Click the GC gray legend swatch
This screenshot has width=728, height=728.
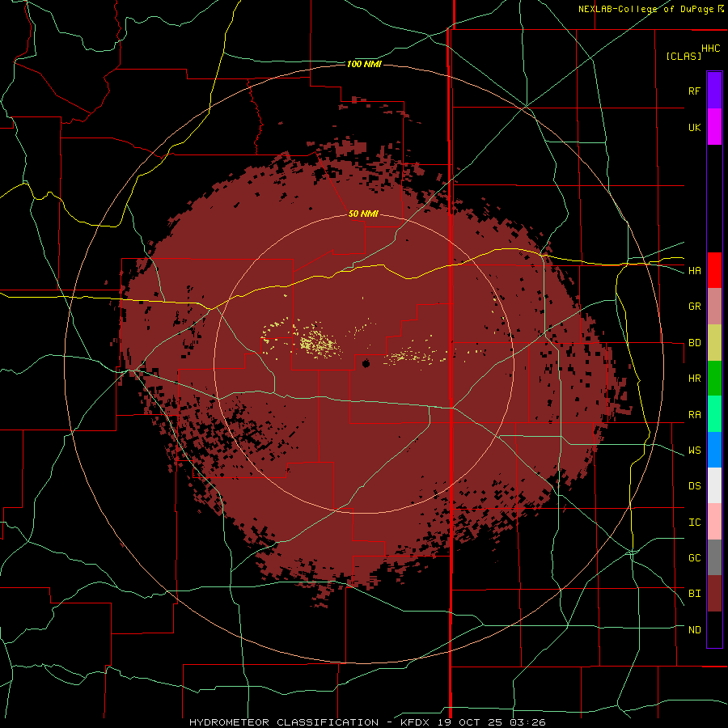tap(714, 557)
